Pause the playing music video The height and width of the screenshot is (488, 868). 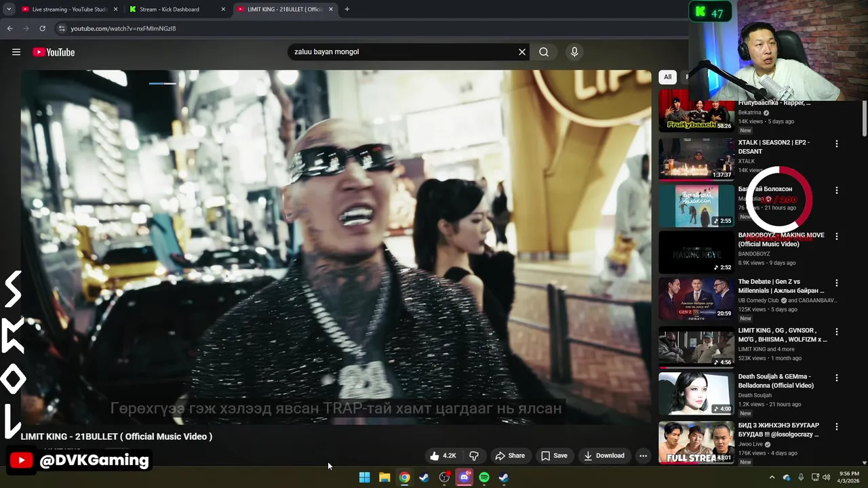(336, 247)
